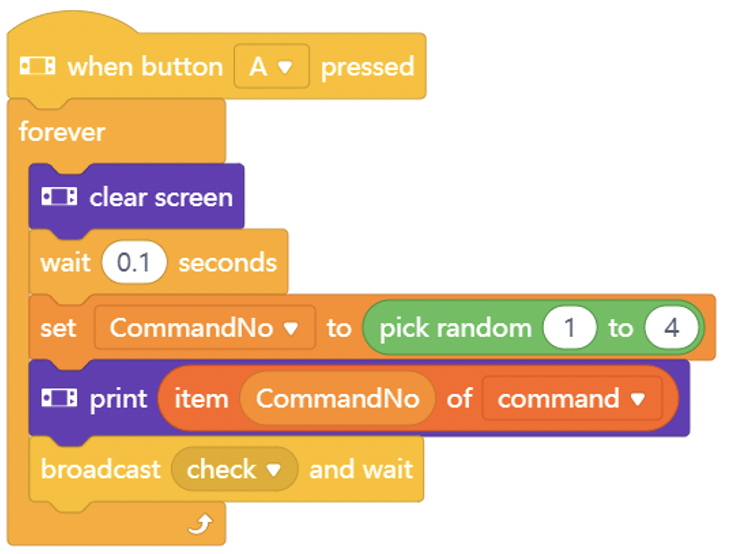The image size is (730, 554).
Task: Open the command list dropdown
Action: click(x=572, y=399)
